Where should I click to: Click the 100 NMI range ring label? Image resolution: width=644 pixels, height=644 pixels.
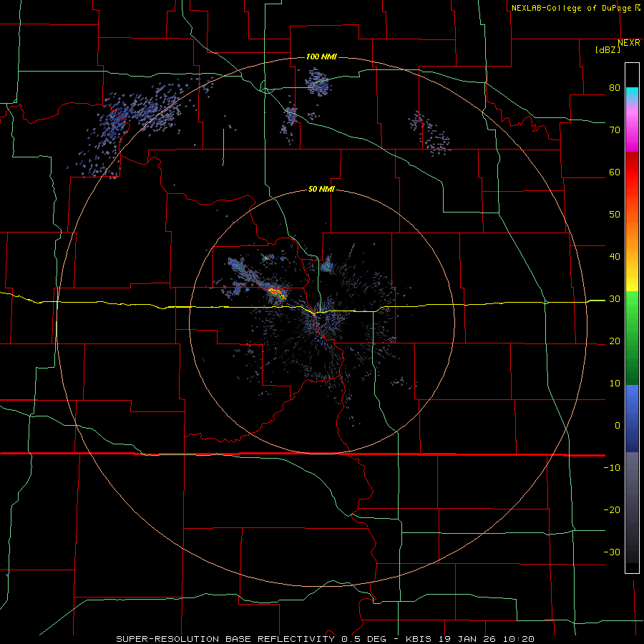pyautogui.click(x=321, y=57)
